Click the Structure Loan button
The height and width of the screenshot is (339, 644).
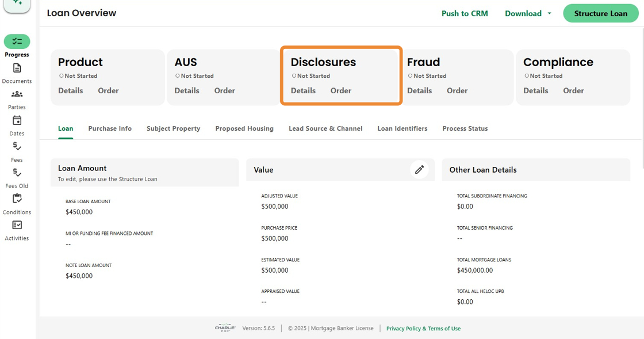pyautogui.click(x=600, y=13)
